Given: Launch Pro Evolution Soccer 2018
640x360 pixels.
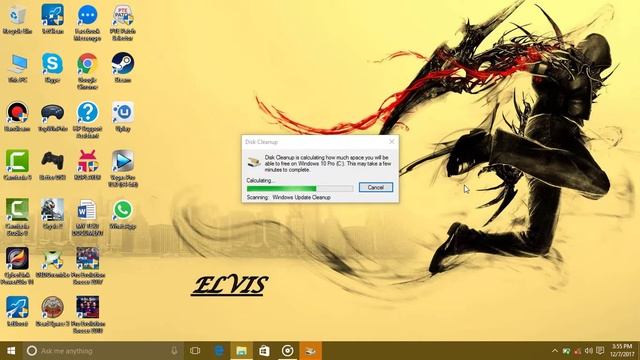Looking at the screenshot, I should coord(87,314).
